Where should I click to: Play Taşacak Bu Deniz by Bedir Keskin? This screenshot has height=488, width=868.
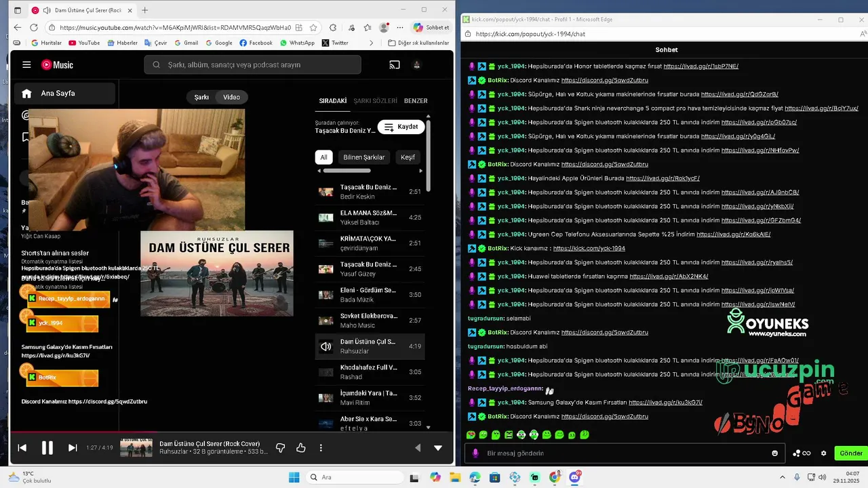(x=370, y=192)
